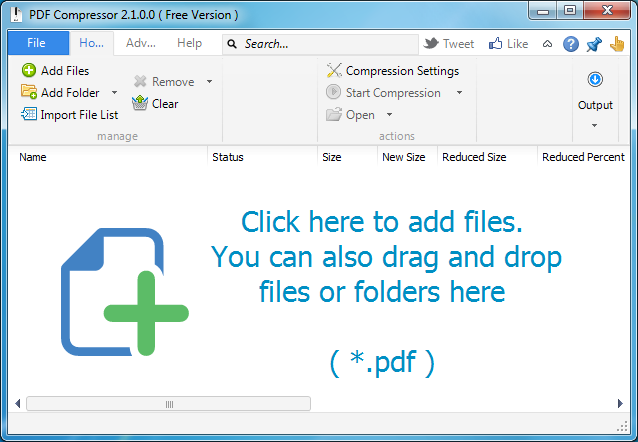Click the pointing hand icon
This screenshot has height=442, width=638.
(x=617, y=44)
